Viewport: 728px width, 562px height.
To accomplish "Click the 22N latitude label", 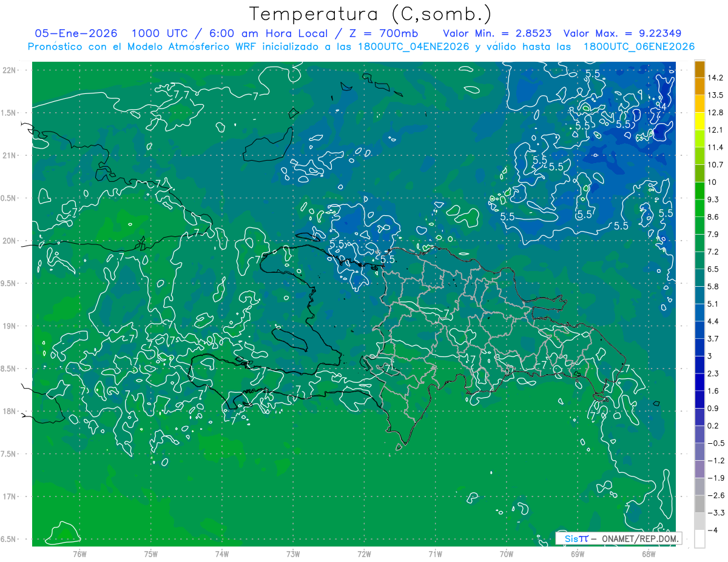I will coord(8,70).
